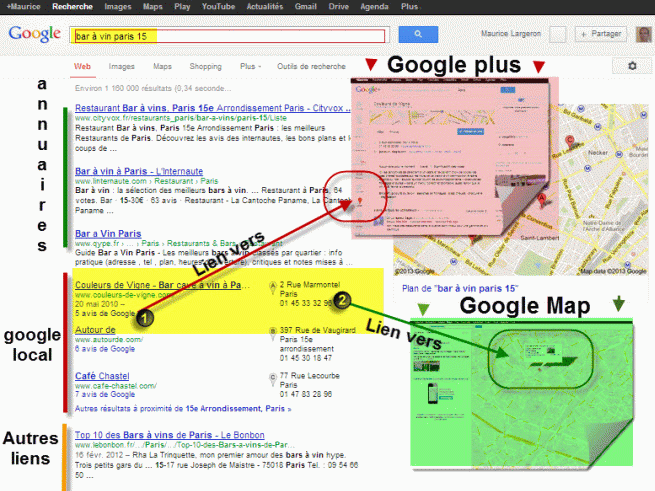Click the address 397 Rue de Vaugirard
The image size is (655, 491).
317,330
